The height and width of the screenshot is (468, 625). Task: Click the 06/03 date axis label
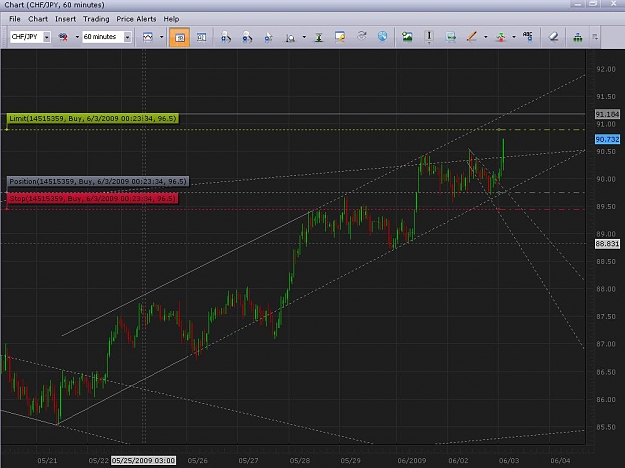pos(509,461)
